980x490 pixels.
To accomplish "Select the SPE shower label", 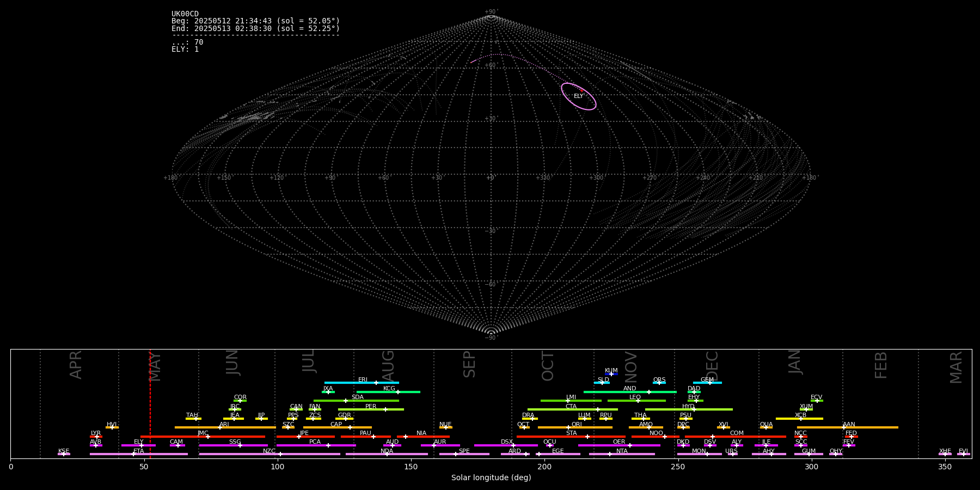I will pyautogui.click(x=464, y=451).
